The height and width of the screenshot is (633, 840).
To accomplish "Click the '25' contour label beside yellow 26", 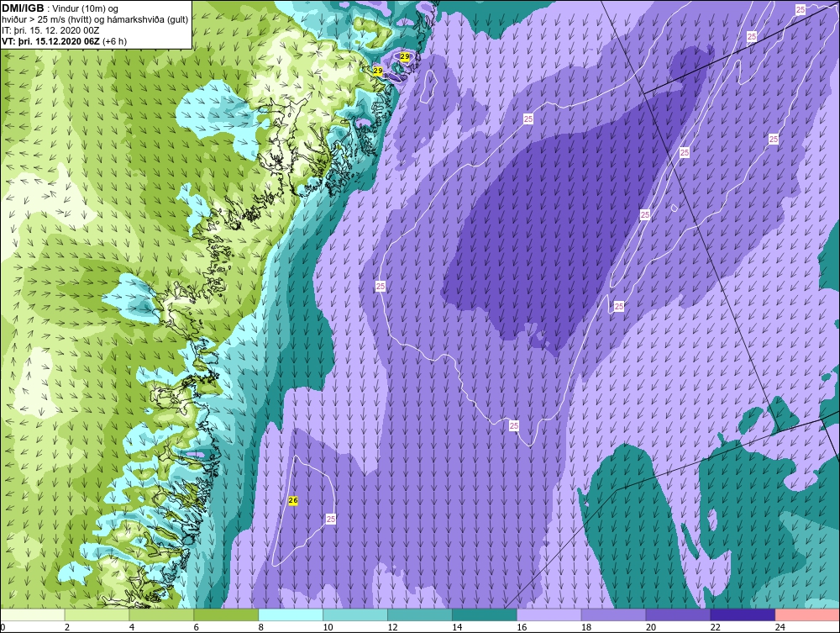I will click(x=331, y=519).
